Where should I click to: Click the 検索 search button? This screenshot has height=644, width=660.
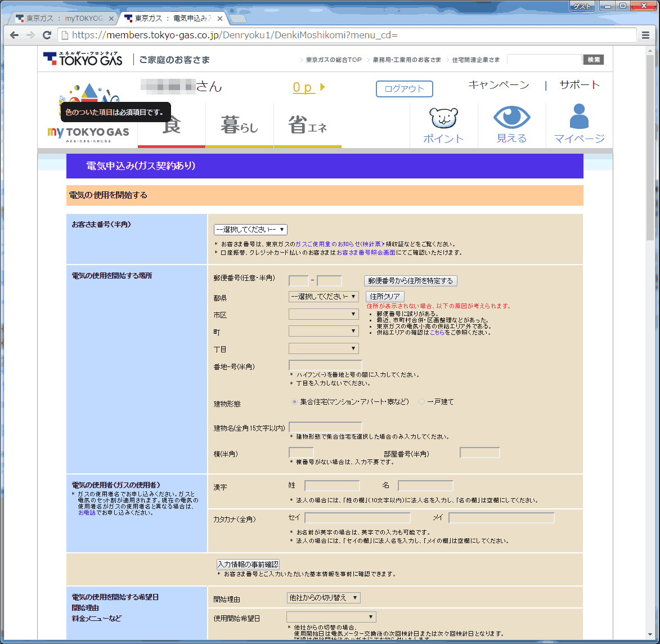point(594,60)
